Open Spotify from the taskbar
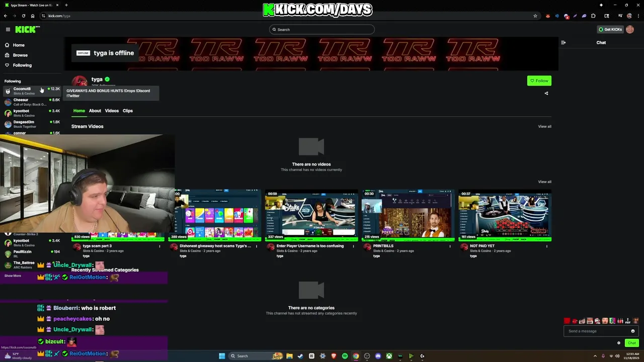Image resolution: width=644 pixels, height=362 pixels. (345, 356)
